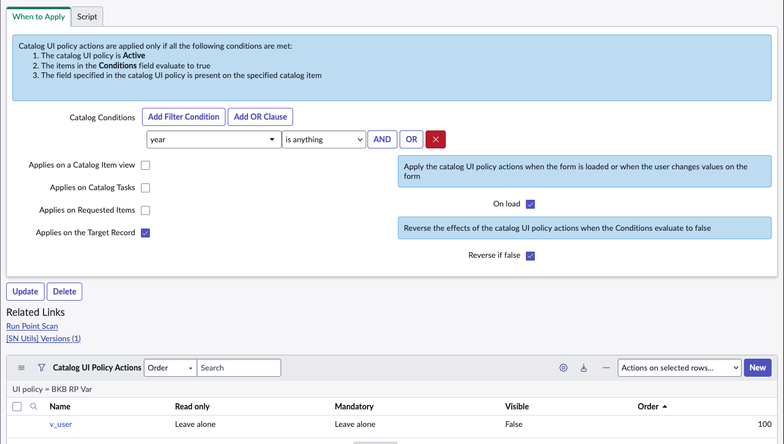Screen dimensions: 784x444
Task: Open the list hamburger menu icon
Action: [23, 368]
